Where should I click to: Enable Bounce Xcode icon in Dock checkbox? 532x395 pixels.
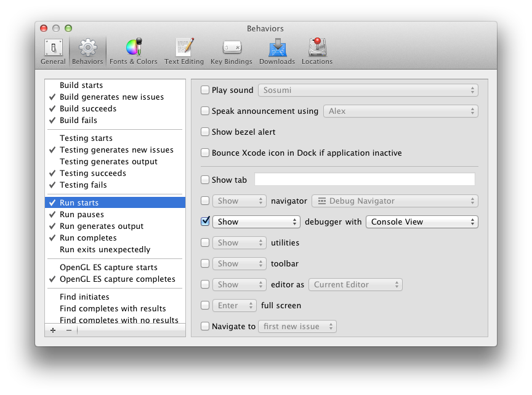205,153
